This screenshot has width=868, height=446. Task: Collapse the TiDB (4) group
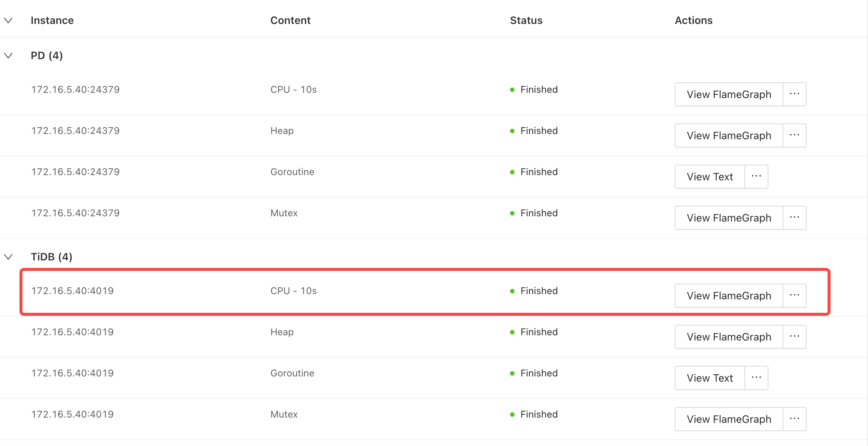tap(8, 257)
